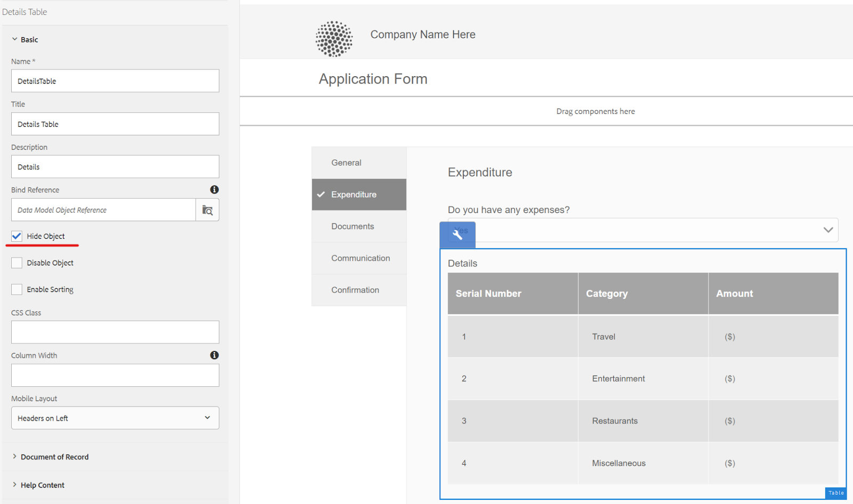Viewport: 853px width, 504px height.
Task: Select the Miscellaneous category cell
Action: pos(643,463)
